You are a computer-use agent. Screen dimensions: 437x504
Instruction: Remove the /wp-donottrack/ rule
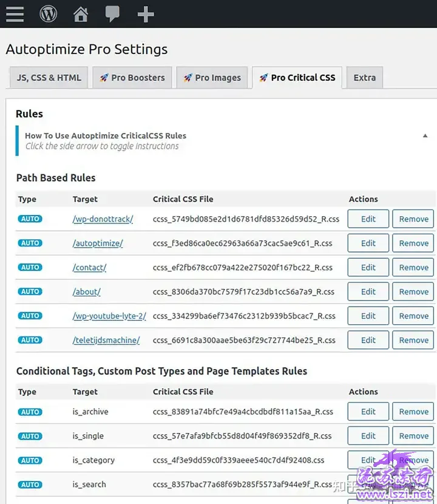click(413, 219)
